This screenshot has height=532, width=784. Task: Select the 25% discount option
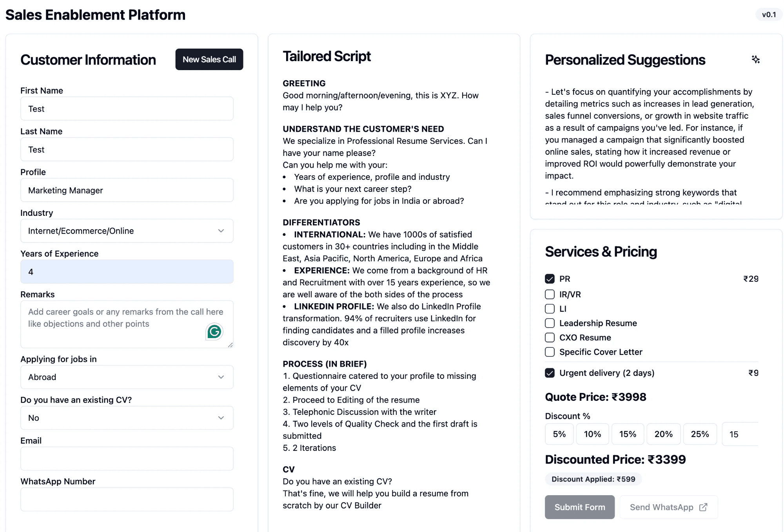pyautogui.click(x=700, y=434)
